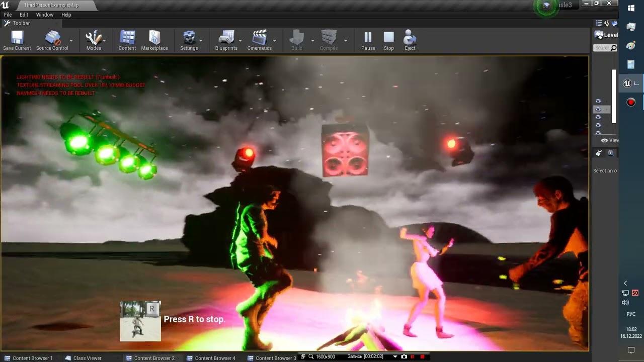Open View Options in World Outliner

[x=610, y=140]
